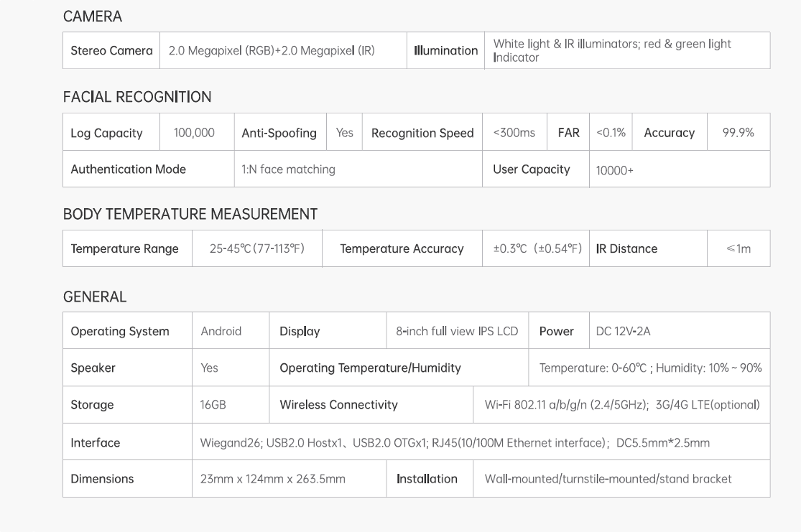Screen dimensions: 801x532
Task: Click the 1:N face matching text
Action: pyautogui.click(x=288, y=169)
